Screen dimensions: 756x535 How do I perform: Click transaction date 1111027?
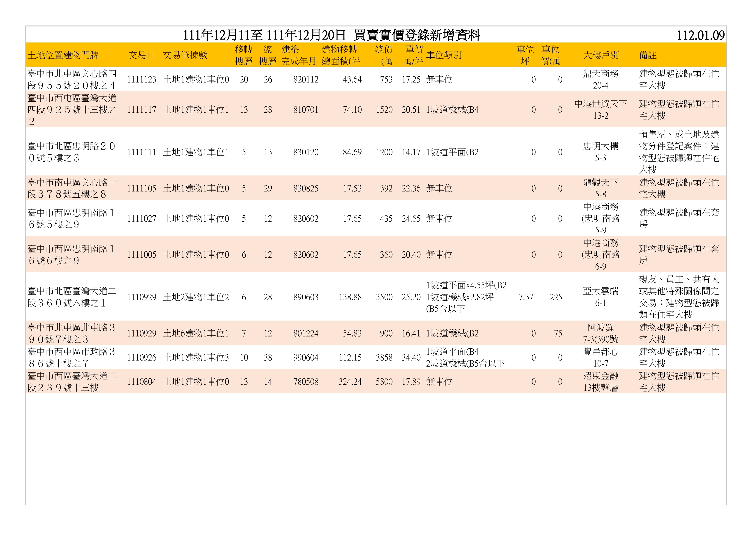point(142,219)
